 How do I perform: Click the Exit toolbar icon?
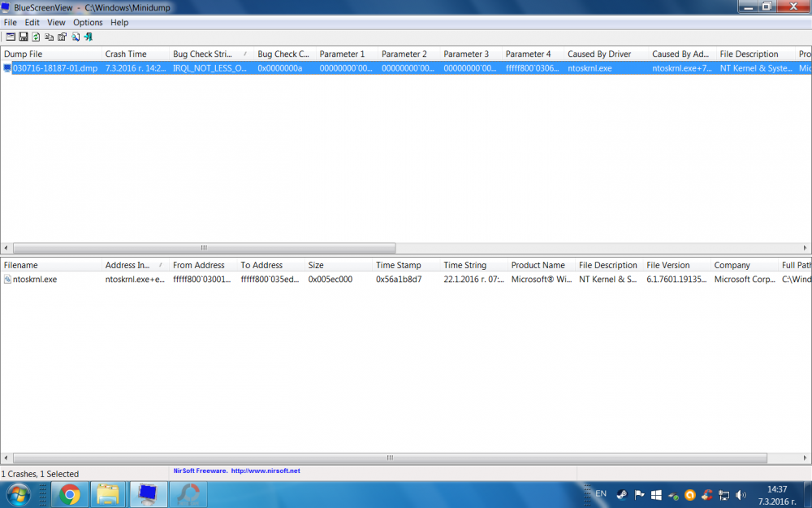88,37
